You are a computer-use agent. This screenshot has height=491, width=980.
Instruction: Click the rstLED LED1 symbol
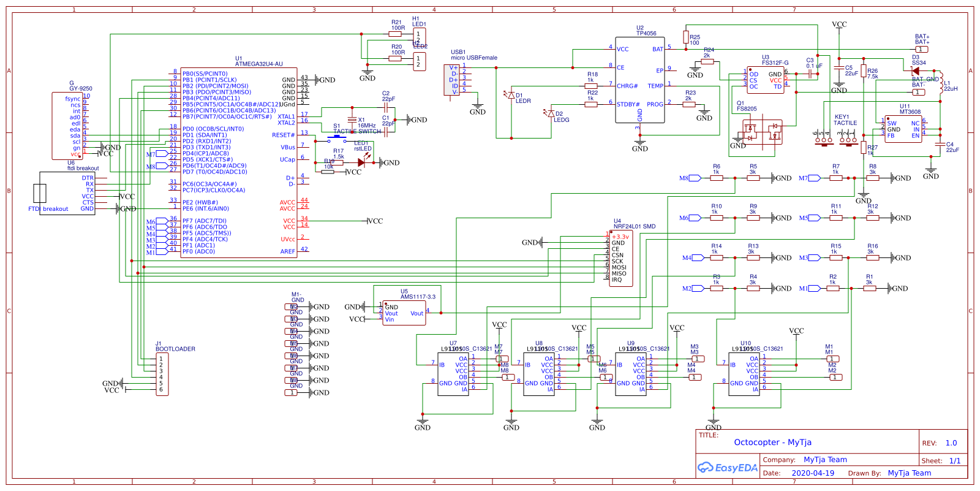(x=361, y=162)
